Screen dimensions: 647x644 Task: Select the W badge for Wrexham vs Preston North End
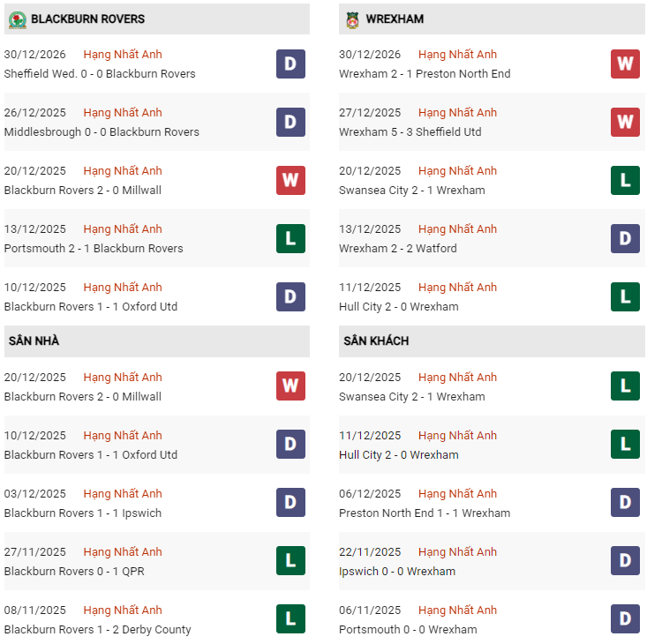(625, 64)
